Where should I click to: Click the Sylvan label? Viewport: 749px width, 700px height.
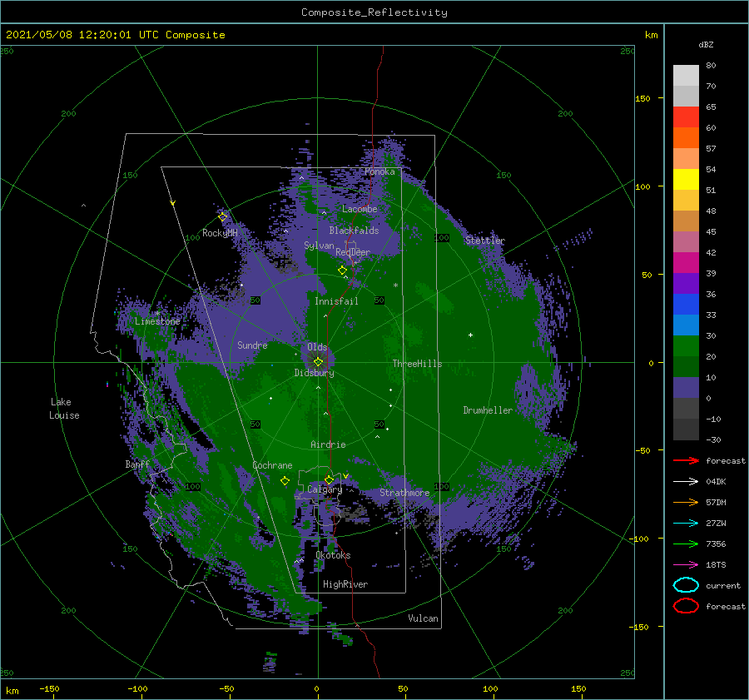click(319, 246)
